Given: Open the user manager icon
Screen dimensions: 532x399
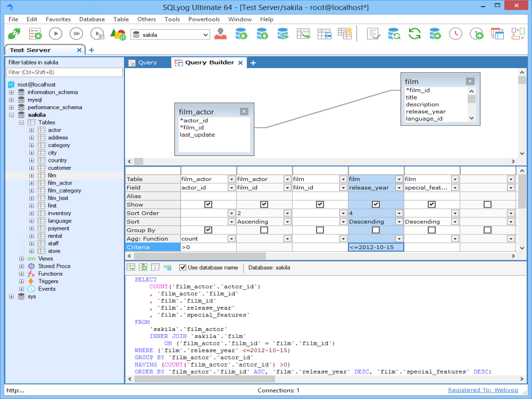Looking at the screenshot, I should [x=220, y=34].
